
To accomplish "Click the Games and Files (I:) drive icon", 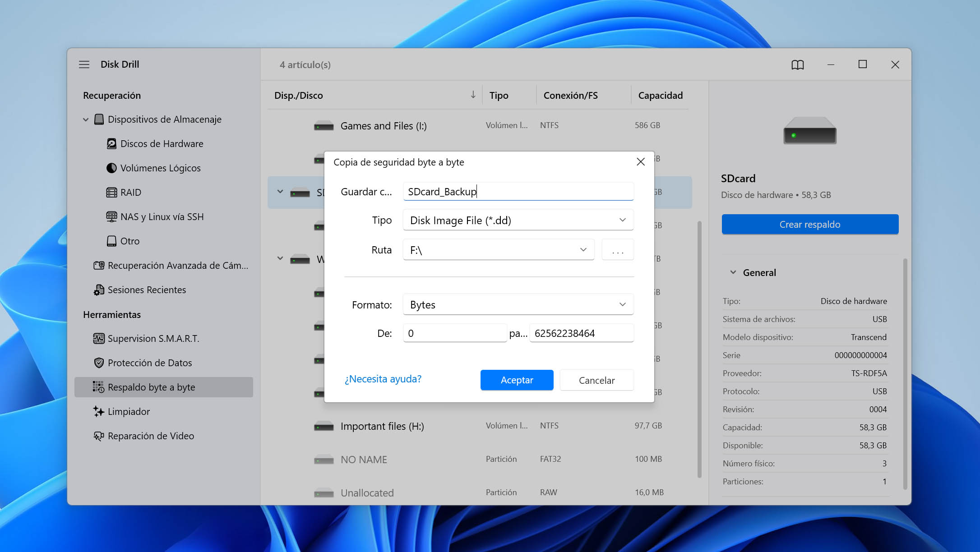I will [x=324, y=126].
